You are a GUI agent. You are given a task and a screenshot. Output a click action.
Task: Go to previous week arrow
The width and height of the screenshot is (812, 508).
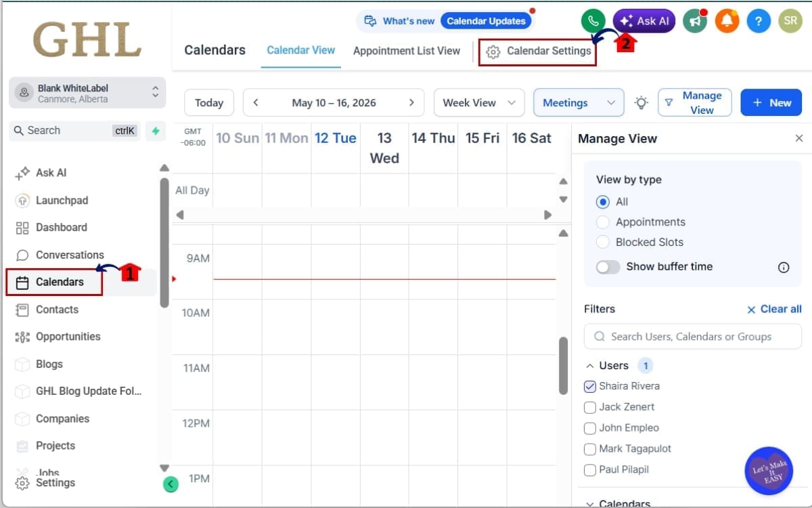point(256,103)
